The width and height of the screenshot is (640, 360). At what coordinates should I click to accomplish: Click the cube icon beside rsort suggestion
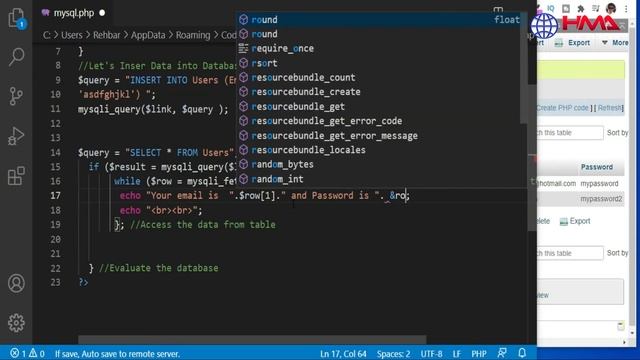[244, 63]
